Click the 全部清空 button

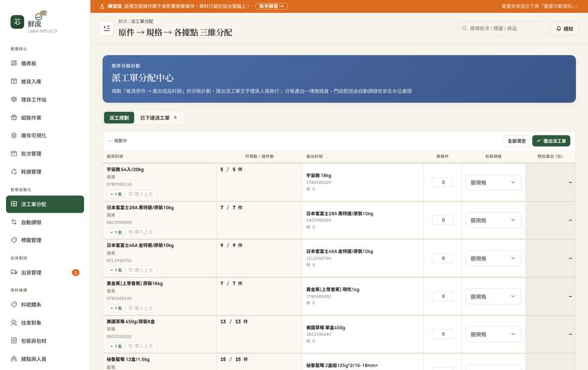pyautogui.click(x=517, y=141)
